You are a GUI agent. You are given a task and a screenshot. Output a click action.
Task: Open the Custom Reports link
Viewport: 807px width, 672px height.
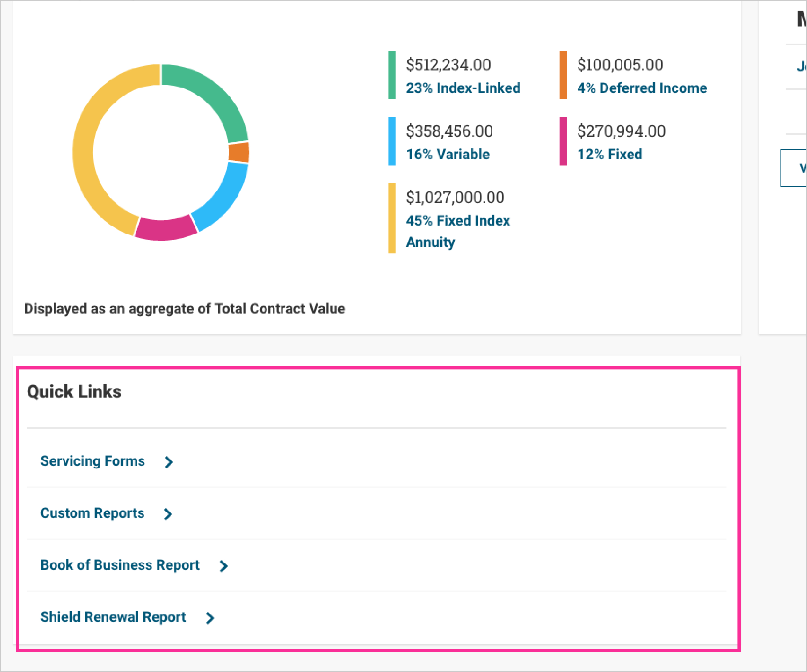(x=92, y=513)
